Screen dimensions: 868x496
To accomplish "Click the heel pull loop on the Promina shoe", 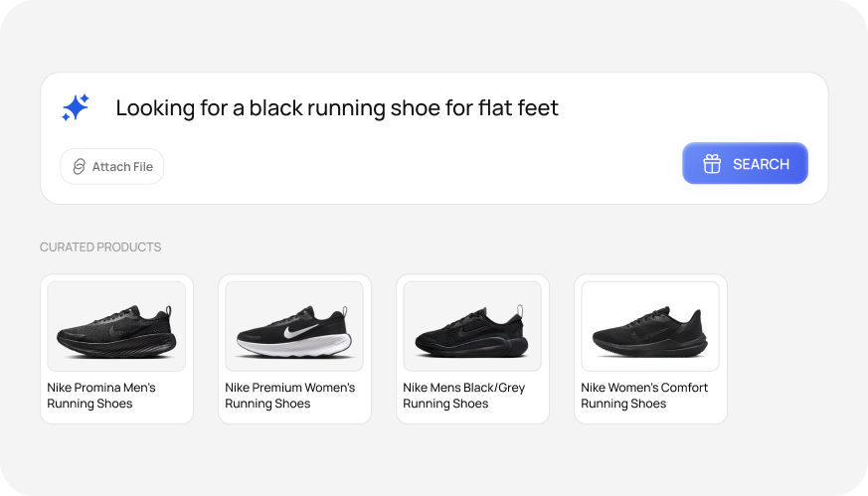I will click(x=168, y=310).
